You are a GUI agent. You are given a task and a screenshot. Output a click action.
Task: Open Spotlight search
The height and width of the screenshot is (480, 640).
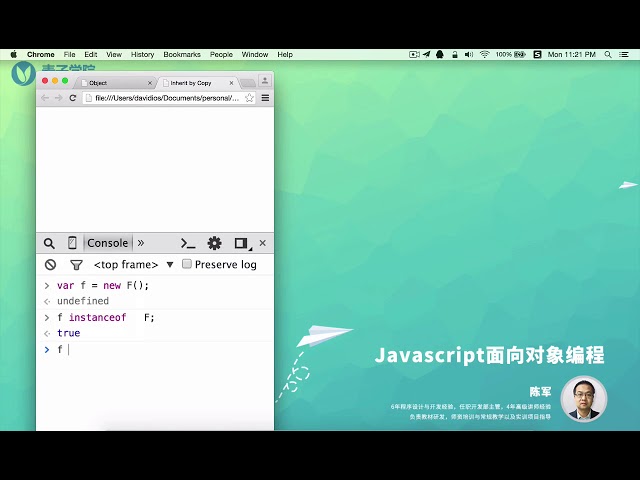608,54
